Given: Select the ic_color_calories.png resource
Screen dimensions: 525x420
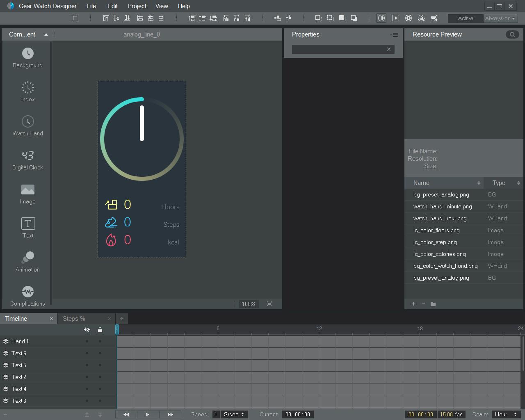Looking at the screenshot, I should coord(463,254).
